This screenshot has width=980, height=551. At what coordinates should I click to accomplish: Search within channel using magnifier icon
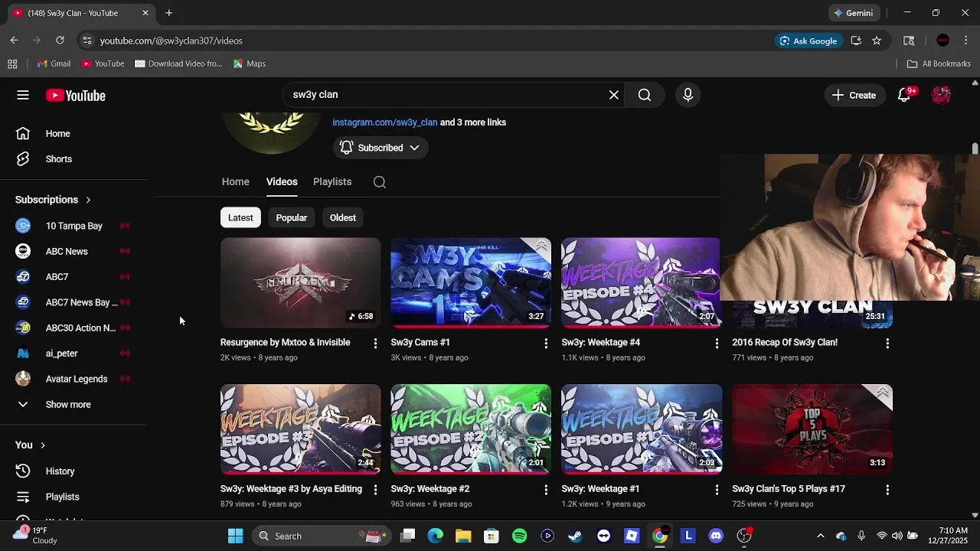tap(380, 182)
